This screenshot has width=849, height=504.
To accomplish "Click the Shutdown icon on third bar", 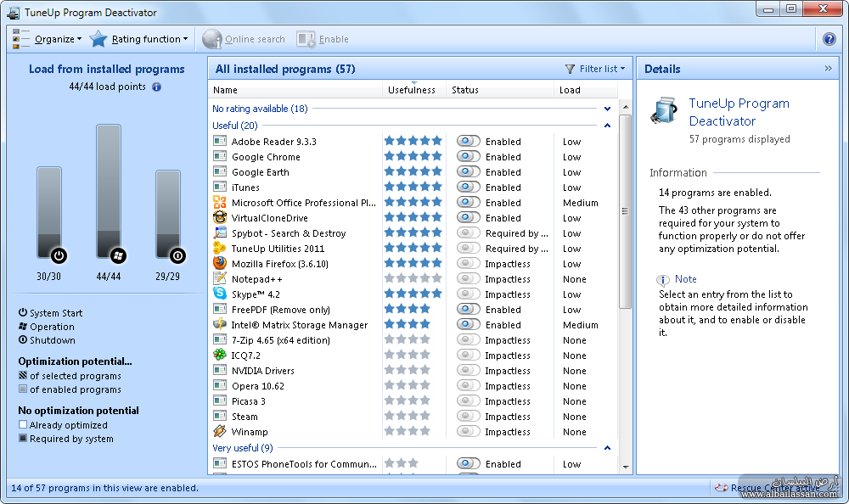I will coord(177,255).
